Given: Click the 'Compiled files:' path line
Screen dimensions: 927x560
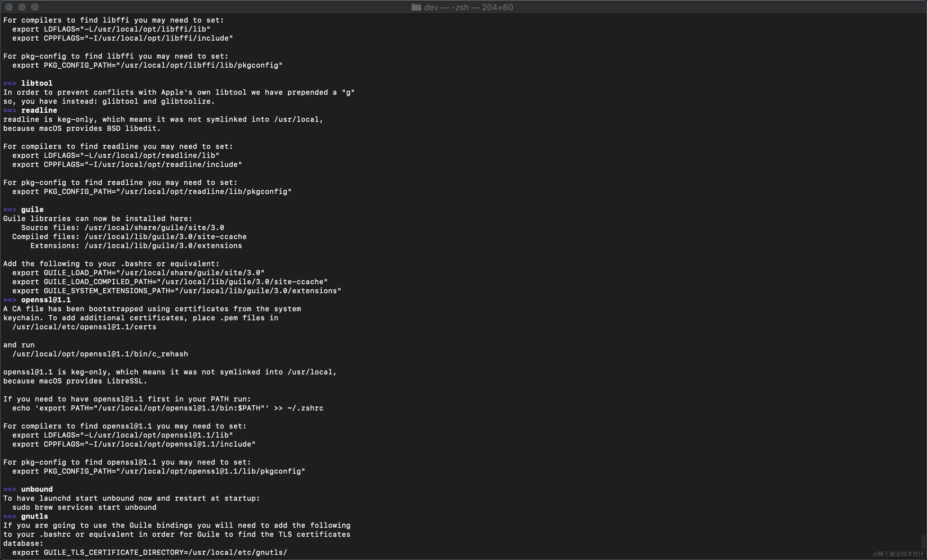Looking at the screenshot, I should point(130,237).
